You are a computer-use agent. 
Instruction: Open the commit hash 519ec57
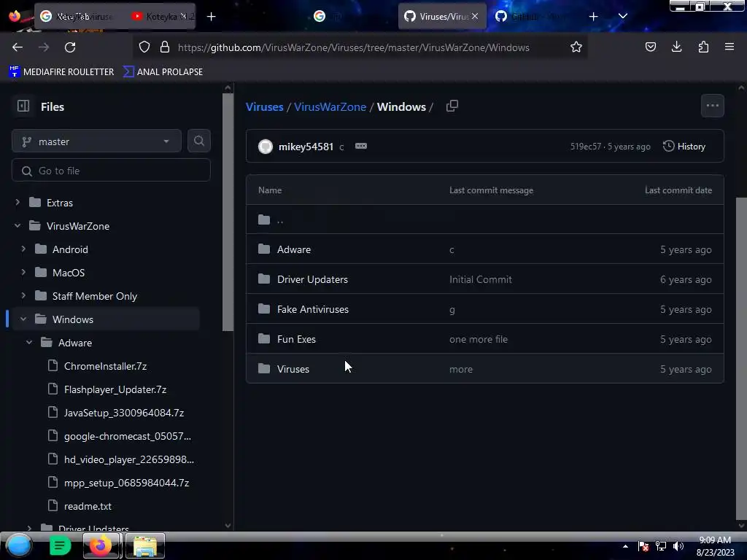coord(586,147)
